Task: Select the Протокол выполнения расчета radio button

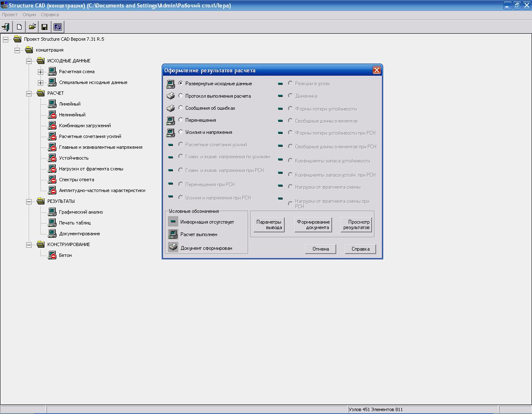Action: click(181, 96)
